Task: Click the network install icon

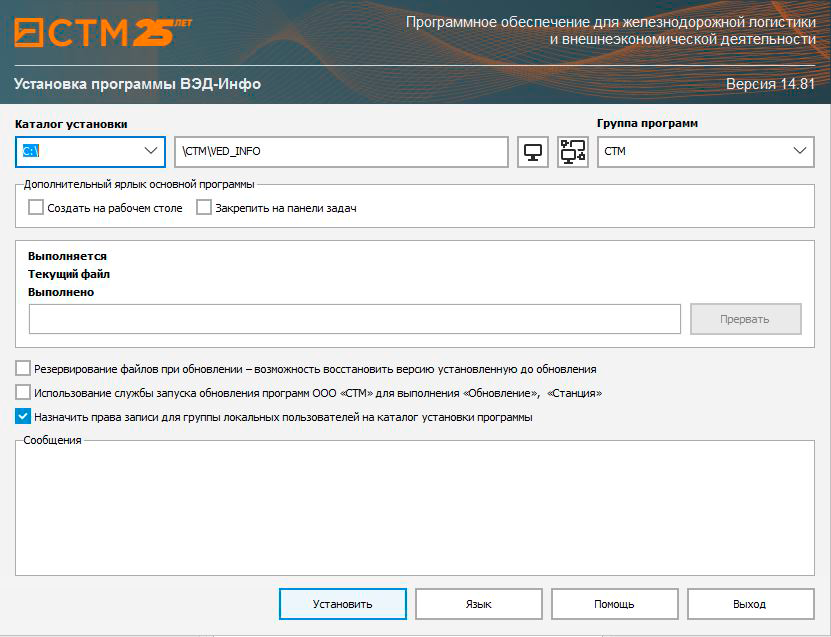Action: click(x=573, y=152)
